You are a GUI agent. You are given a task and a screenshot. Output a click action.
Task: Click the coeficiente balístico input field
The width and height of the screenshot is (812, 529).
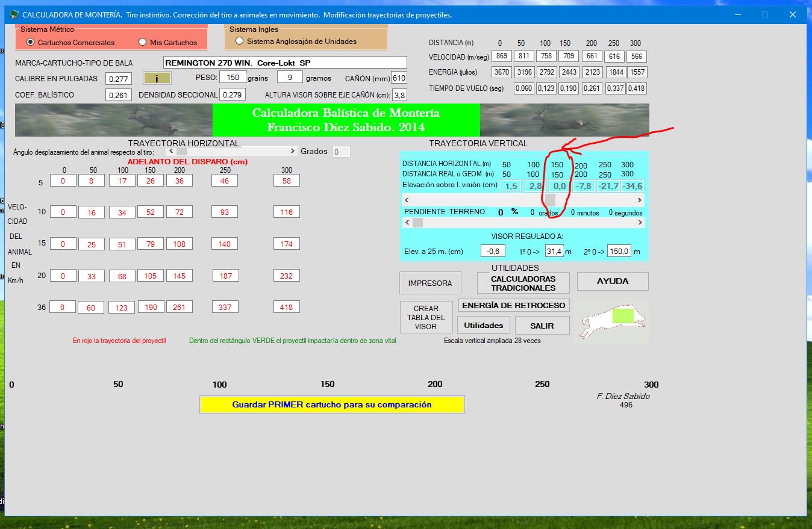118,95
